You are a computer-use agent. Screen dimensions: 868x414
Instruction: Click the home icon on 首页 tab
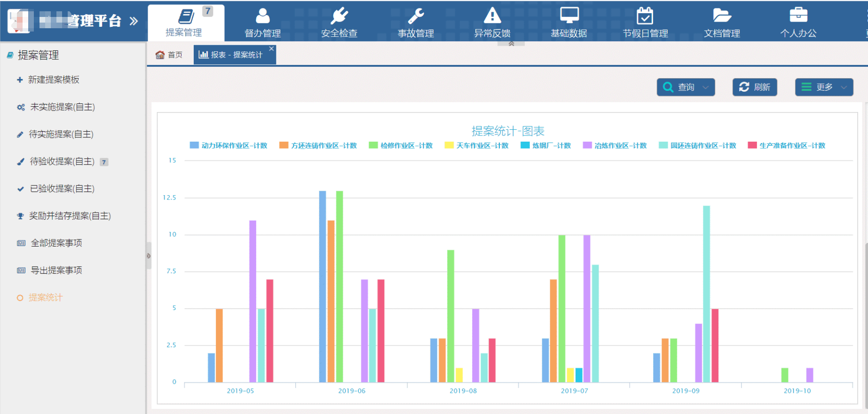160,55
